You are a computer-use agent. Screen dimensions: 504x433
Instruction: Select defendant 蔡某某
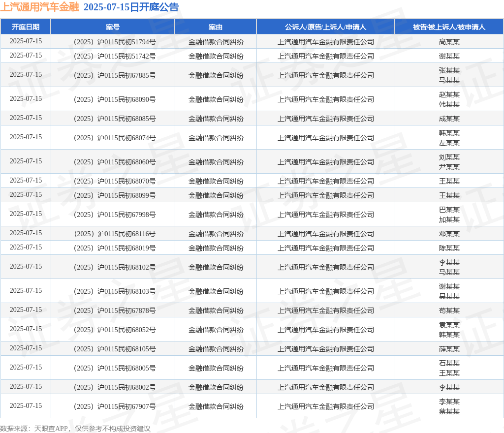449,411
